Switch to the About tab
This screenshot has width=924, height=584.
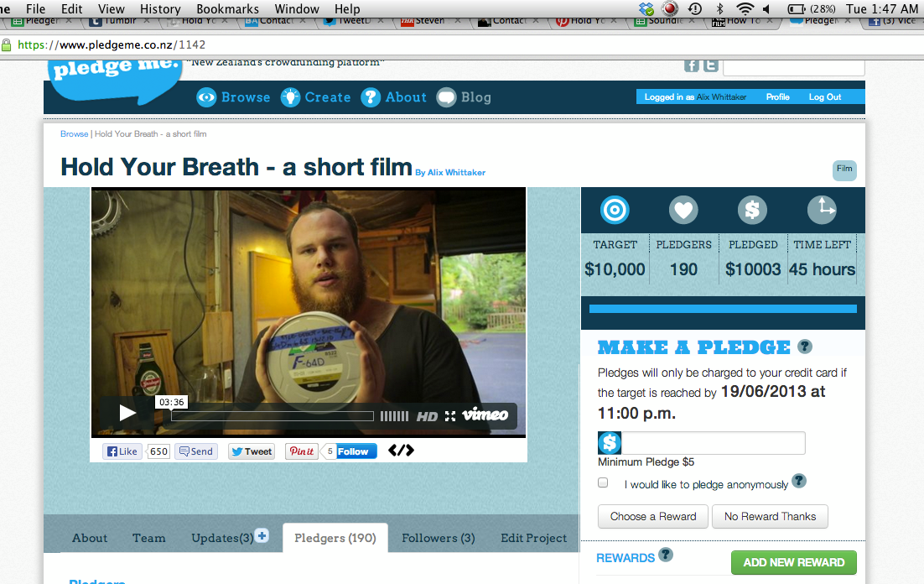pos(90,539)
